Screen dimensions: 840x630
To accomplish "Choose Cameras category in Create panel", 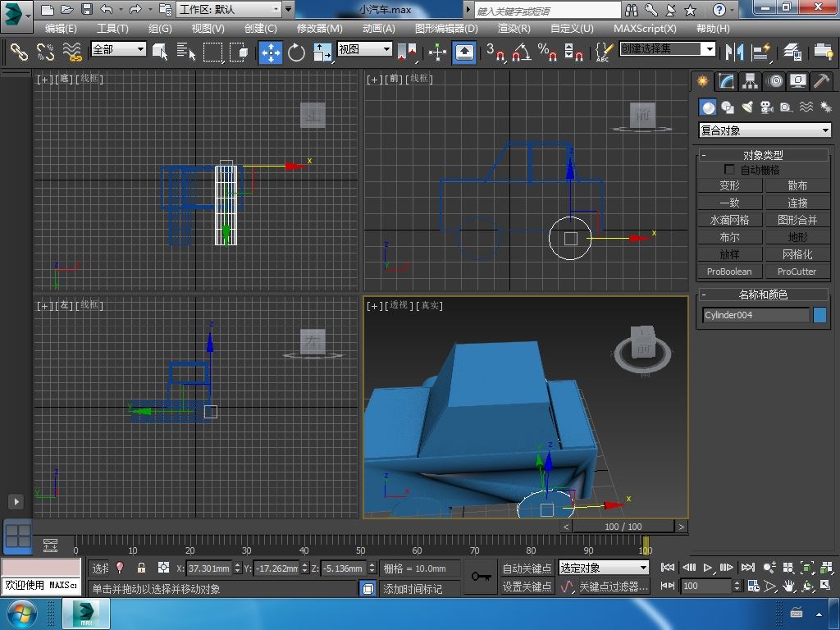I will [x=766, y=107].
